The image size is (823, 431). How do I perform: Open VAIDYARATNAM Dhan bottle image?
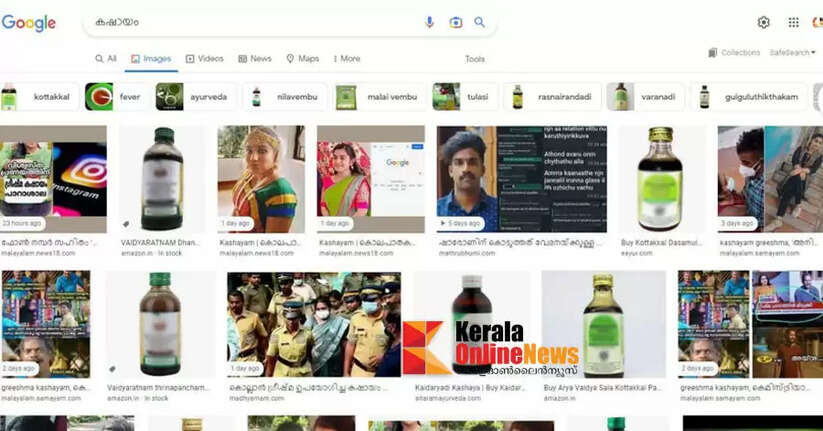click(x=163, y=179)
